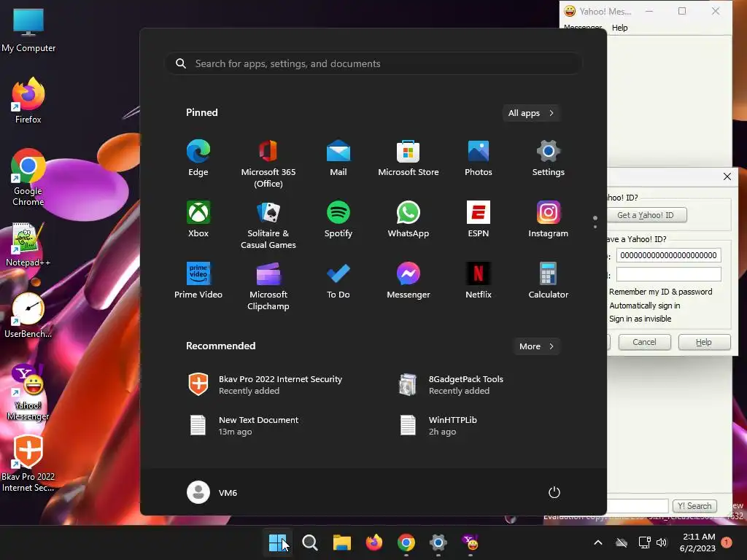This screenshot has height=560, width=747.
Task: Toggle Remember my ID & password option
Action: coord(660,292)
